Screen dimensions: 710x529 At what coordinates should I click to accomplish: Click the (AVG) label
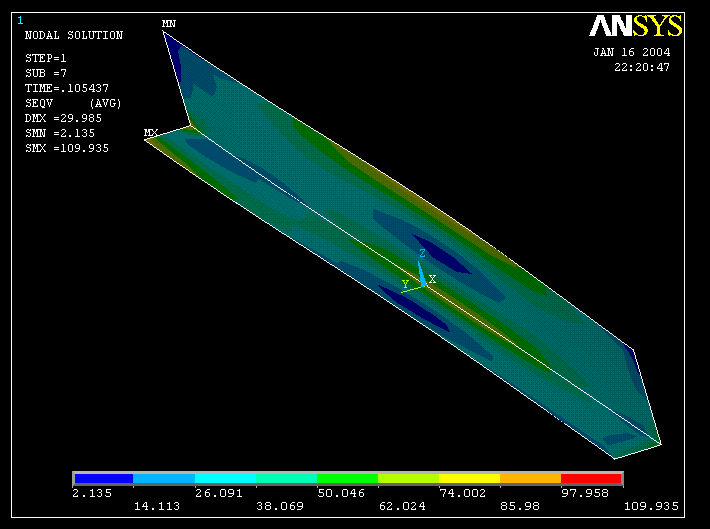106,103
